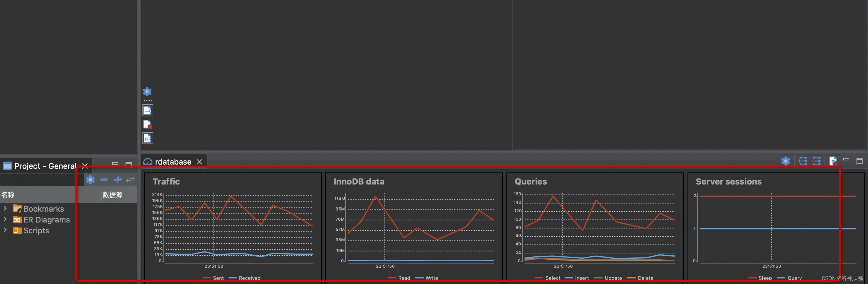Image resolution: width=868 pixels, height=284 pixels.
Task: Click the Bookmarks folder icon
Action: coord(17,209)
